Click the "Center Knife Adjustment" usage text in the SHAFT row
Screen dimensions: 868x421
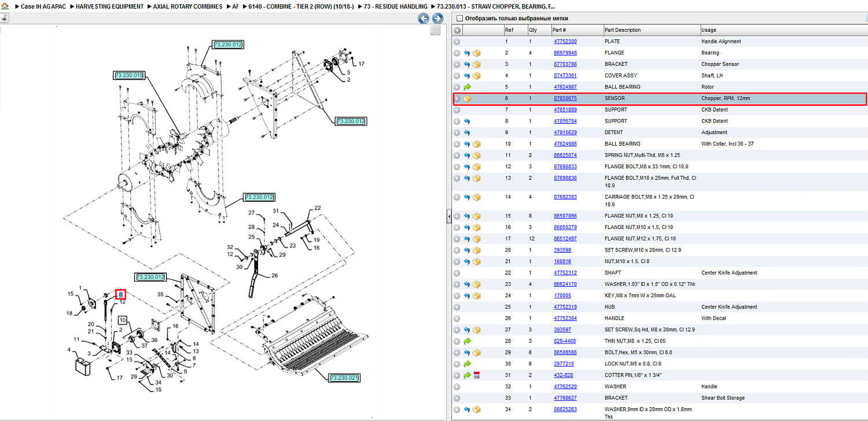pyautogui.click(x=729, y=273)
